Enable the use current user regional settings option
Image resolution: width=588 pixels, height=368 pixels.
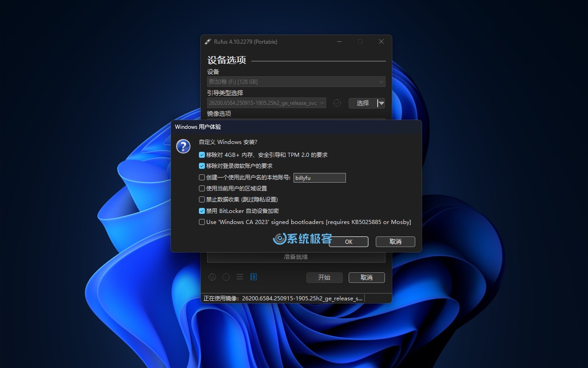point(202,189)
